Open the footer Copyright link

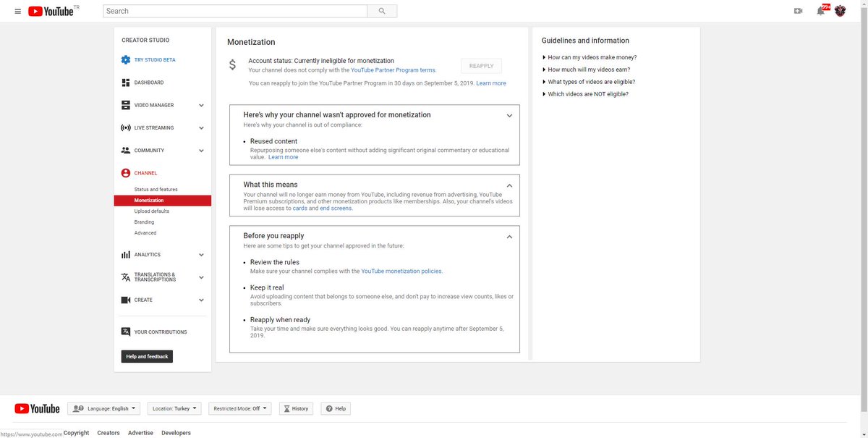click(76, 433)
